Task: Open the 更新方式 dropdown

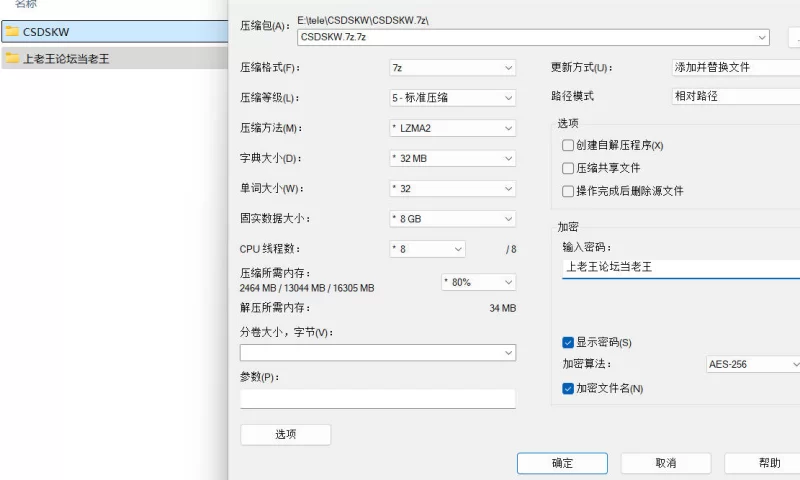Action: pos(735,68)
